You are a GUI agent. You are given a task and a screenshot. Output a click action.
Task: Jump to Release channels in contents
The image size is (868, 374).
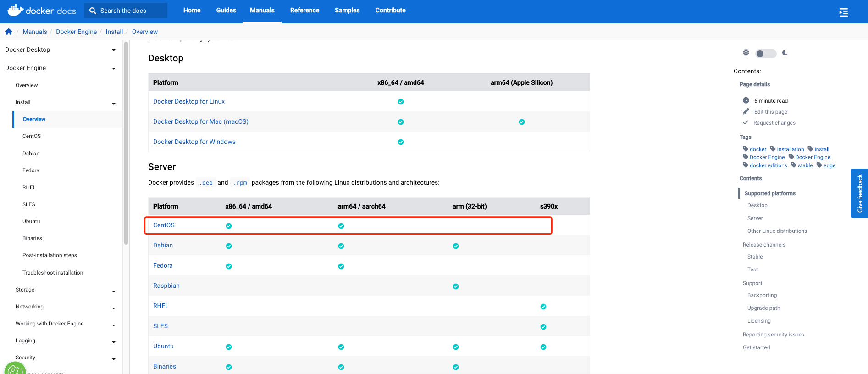(764, 245)
